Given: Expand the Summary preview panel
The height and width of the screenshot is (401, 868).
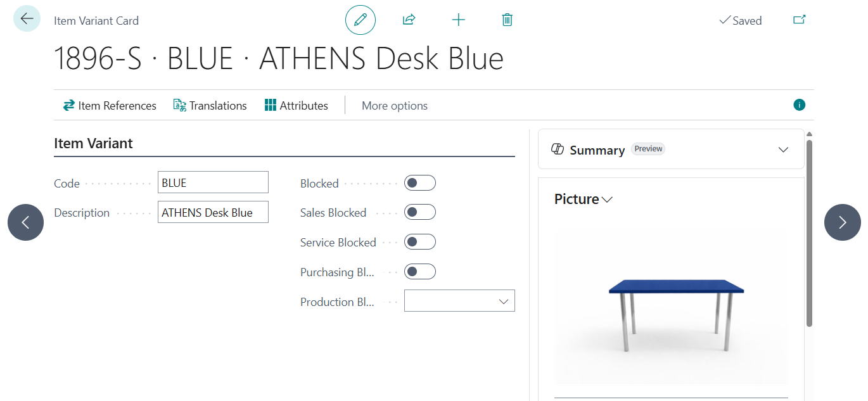Looking at the screenshot, I should 783,150.
